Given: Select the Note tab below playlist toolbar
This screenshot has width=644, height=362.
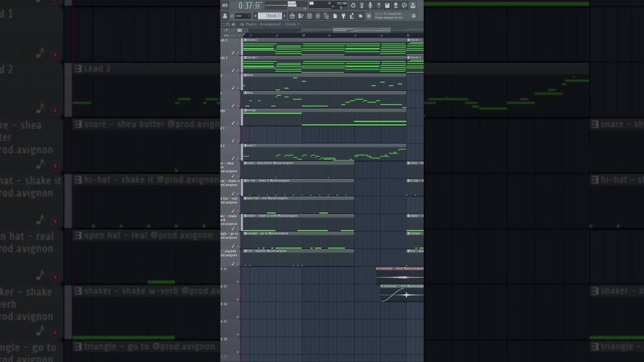Looking at the screenshot, I should (x=226, y=35).
